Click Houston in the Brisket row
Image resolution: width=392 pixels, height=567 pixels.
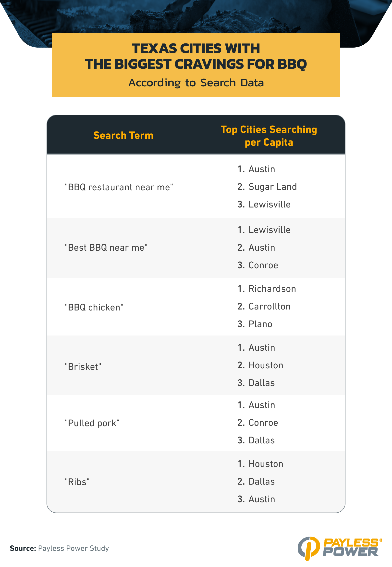(x=266, y=365)
